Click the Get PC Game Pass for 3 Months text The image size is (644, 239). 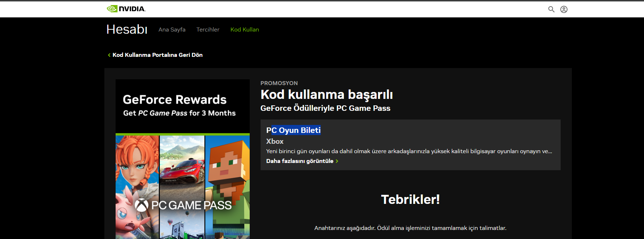pos(179,113)
